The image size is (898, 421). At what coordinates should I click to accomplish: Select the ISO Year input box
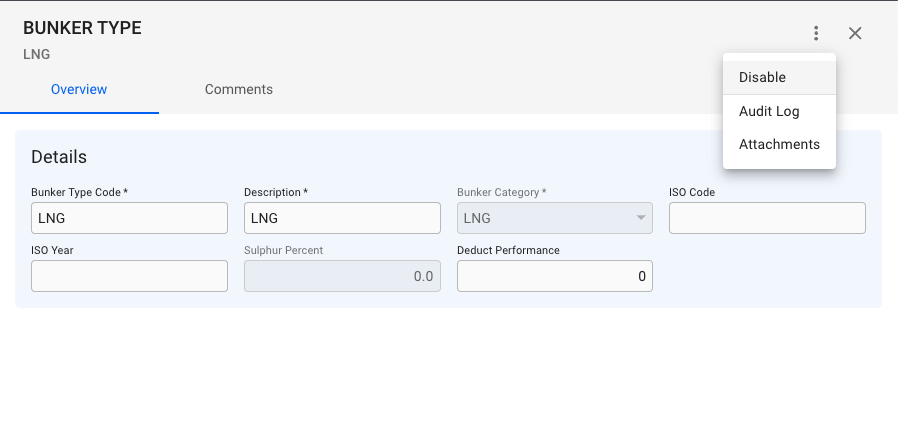[129, 276]
